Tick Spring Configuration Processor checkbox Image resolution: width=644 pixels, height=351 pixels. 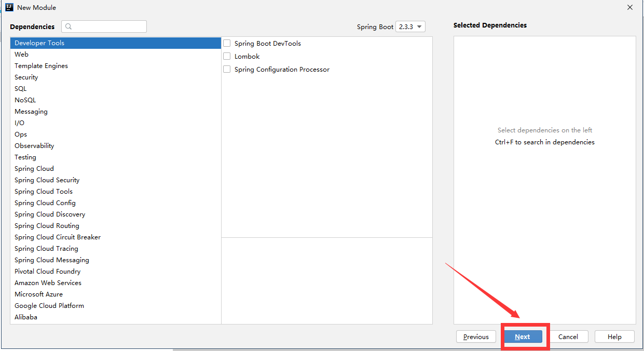[227, 70]
